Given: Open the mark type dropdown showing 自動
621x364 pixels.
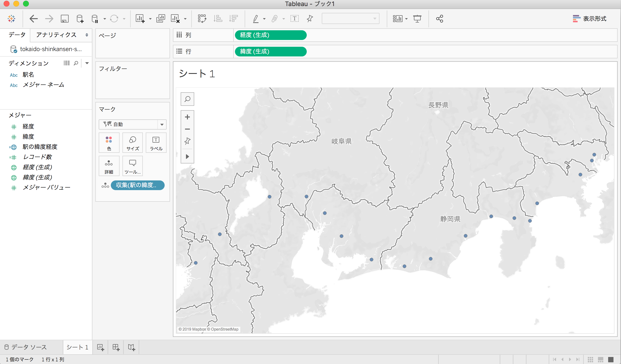Looking at the screenshot, I should click(162, 124).
